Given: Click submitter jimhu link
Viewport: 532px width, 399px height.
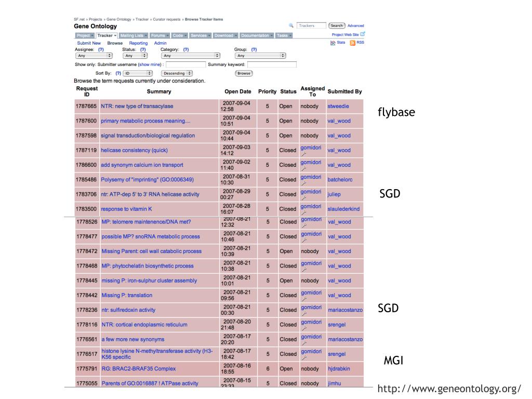Looking at the screenshot, I should tap(335, 383).
